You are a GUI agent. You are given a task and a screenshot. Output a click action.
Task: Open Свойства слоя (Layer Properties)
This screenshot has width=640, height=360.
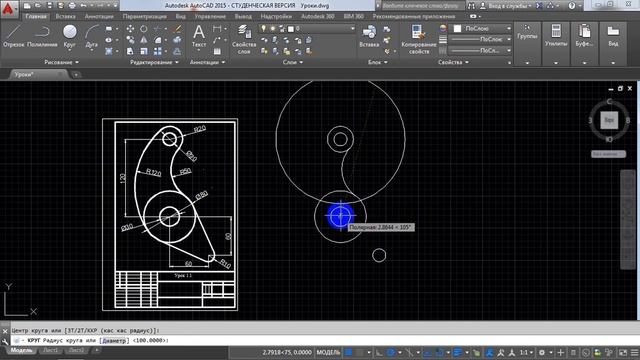[244, 39]
